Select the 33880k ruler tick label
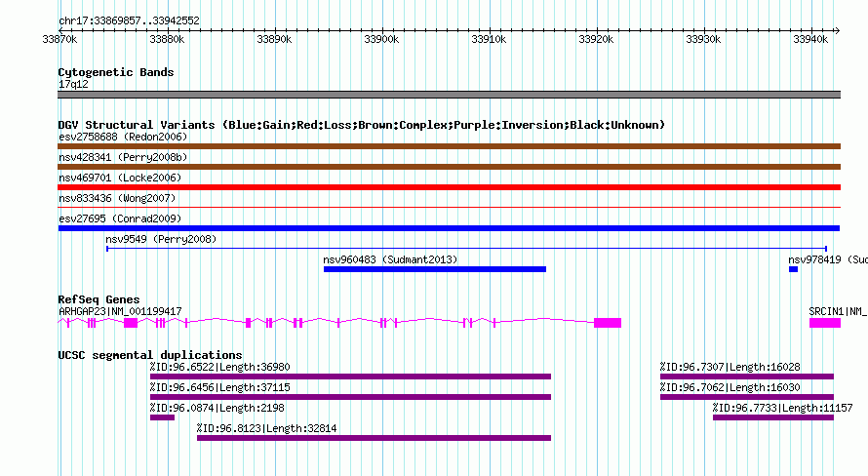 coord(167,39)
